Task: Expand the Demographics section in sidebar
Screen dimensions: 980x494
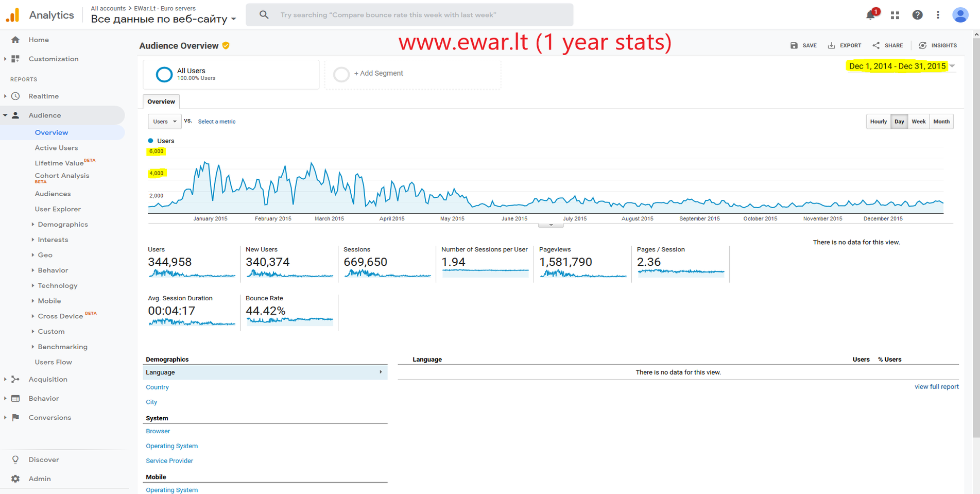Action: 62,225
